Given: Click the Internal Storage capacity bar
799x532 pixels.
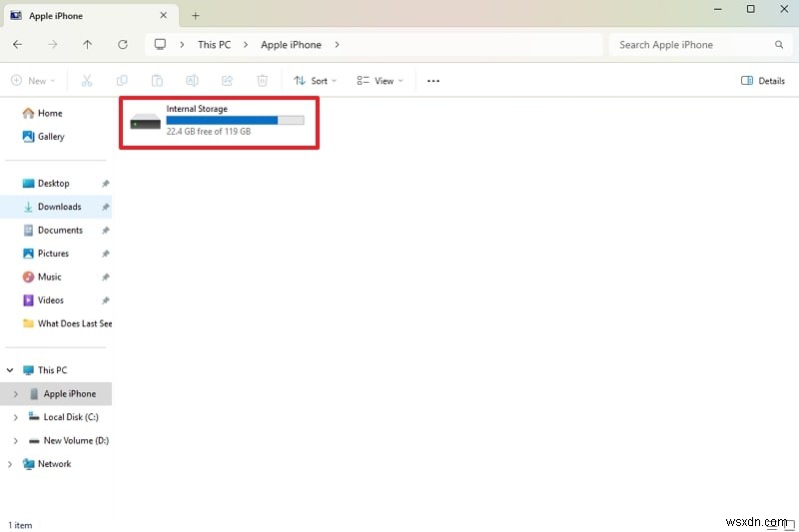Looking at the screenshot, I should [x=235, y=120].
